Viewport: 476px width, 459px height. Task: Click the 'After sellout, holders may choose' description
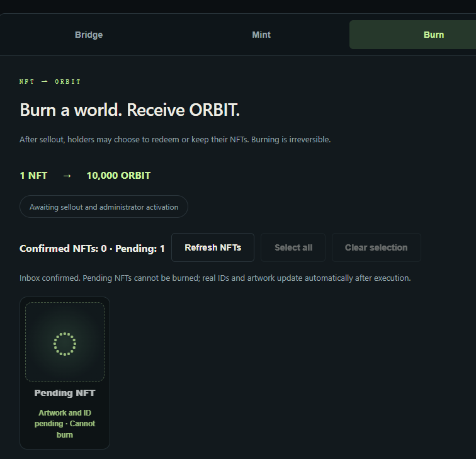pyautogui.click(x=175, y=140)
